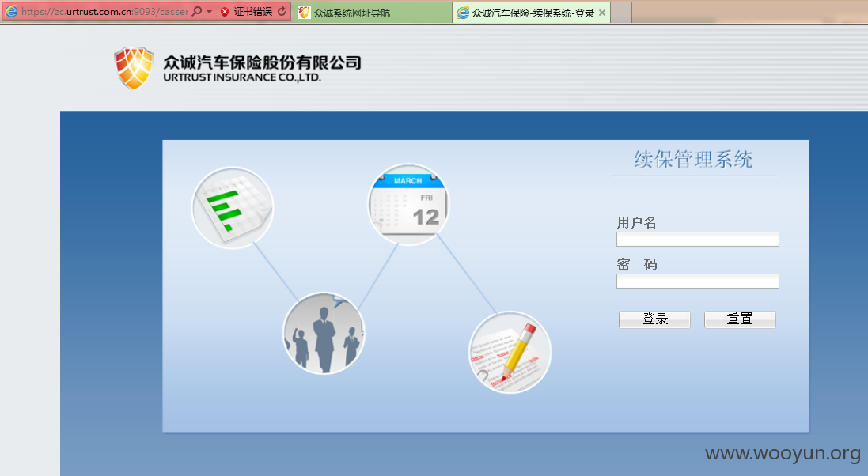
Task: Click the green bar chart report icon
Action: click(233, 208)
